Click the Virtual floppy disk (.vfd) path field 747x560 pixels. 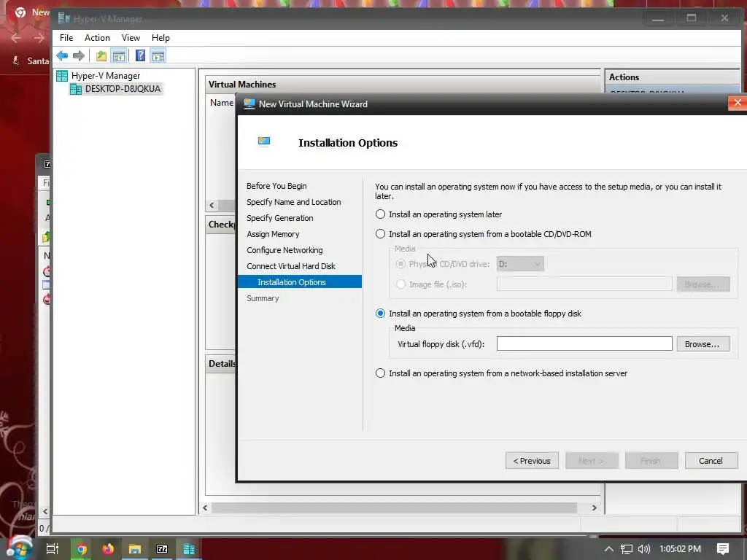coord(584,344)
